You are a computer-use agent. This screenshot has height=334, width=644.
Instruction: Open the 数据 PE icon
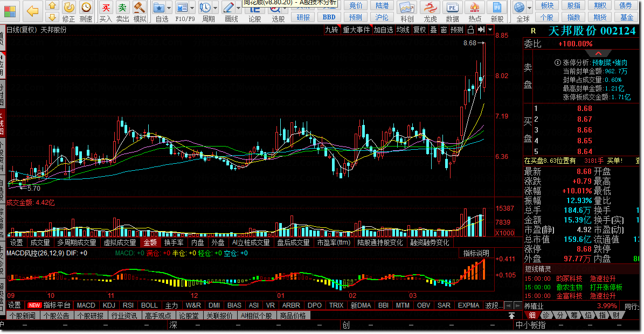(x=452, y=8)
